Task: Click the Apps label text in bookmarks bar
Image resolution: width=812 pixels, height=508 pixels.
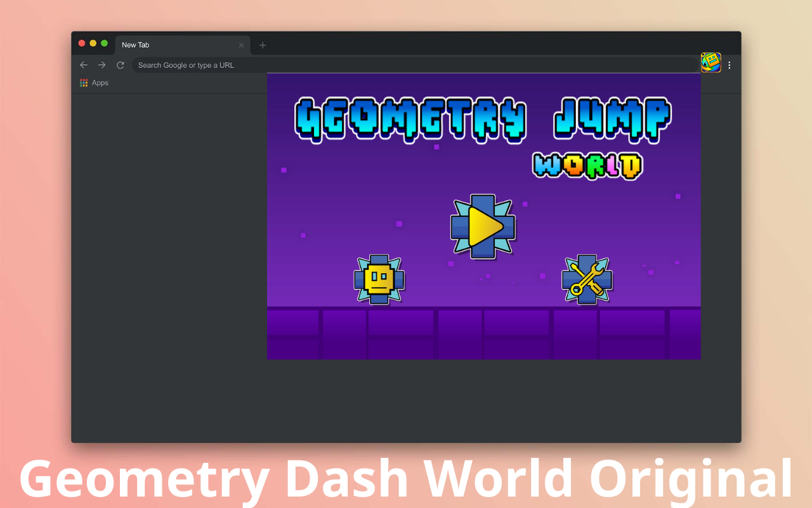Action: pyautogui.click(x=100, y=83)
